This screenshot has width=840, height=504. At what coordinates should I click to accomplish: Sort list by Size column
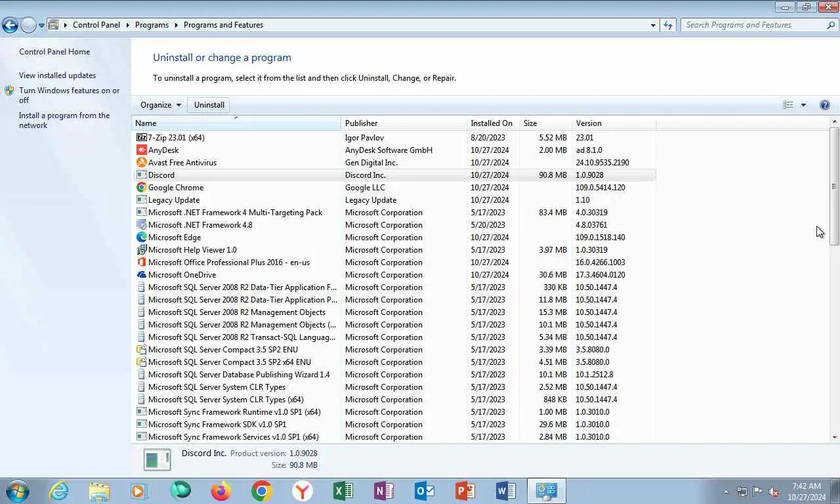click(x=545, y=123)
